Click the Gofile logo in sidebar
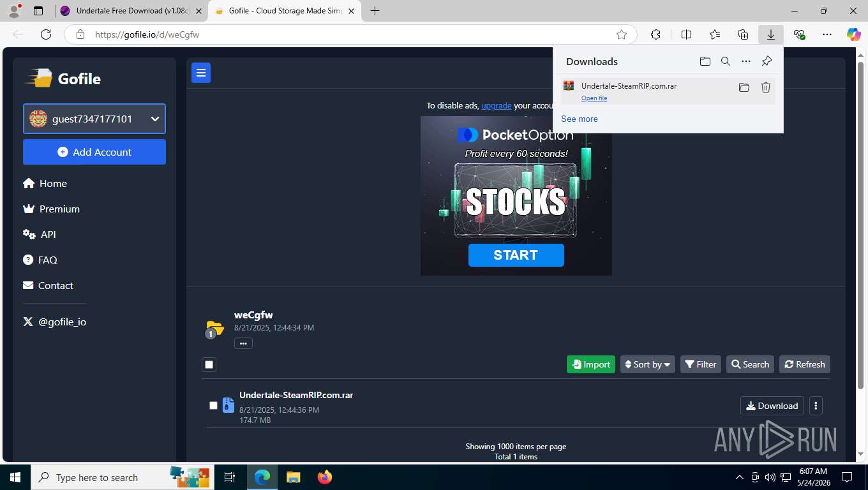This screenshot has height=490, width=868. click(x=63, y=78)
